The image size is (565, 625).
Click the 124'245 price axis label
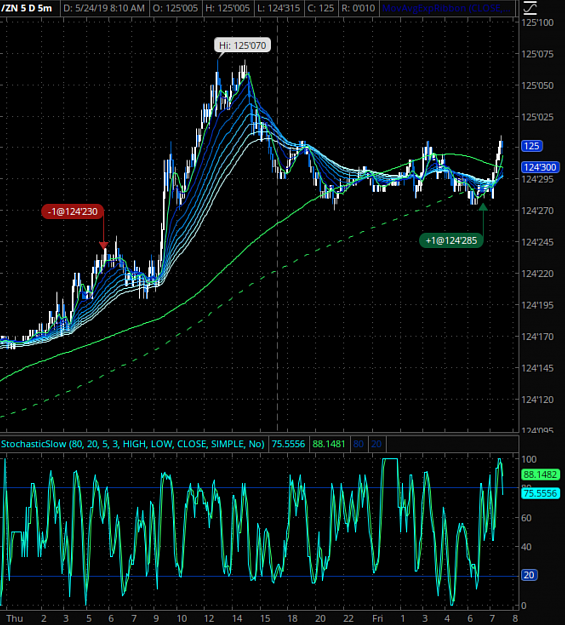538,242
